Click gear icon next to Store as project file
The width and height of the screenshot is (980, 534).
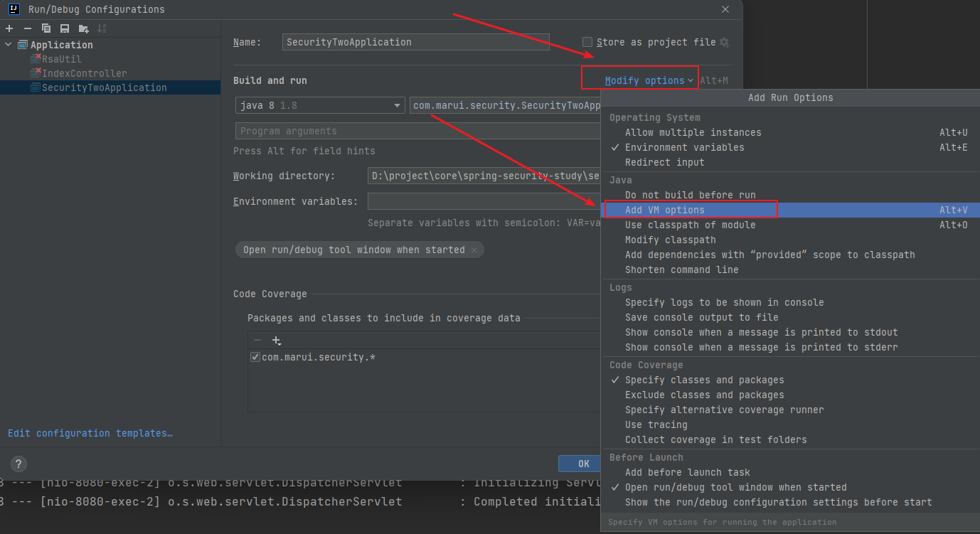tap(724, 43)
